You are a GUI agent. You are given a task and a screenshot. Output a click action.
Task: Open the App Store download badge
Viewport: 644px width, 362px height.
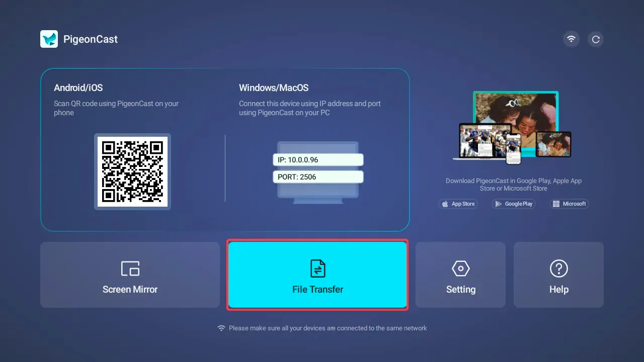click(458, 204)
